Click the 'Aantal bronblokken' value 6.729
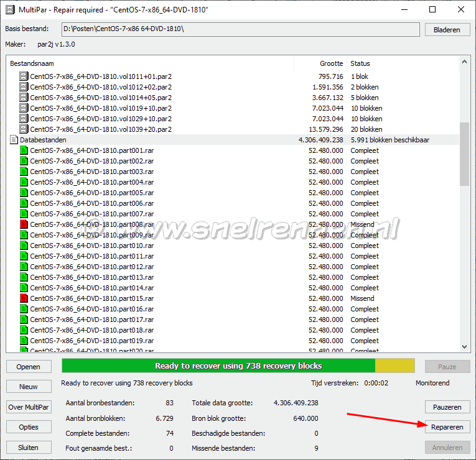Viewport: 476px width, 460px height. [x=164, y=418]
